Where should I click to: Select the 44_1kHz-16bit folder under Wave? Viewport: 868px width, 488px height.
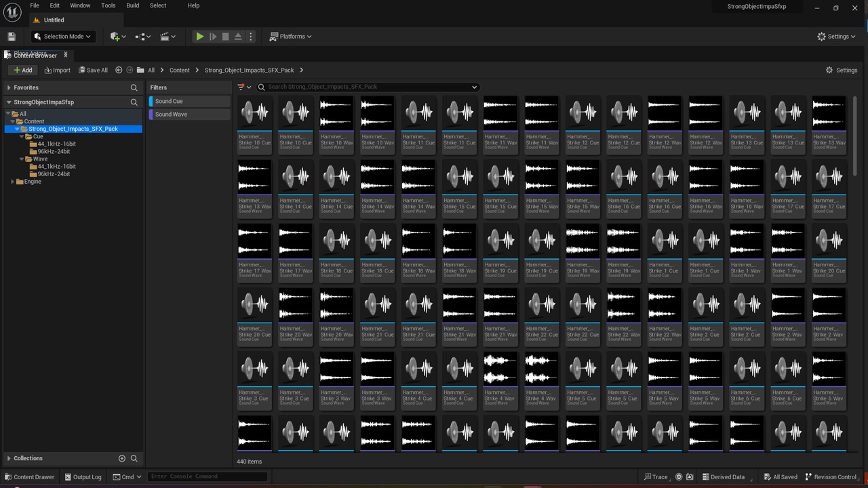[x=56, y=166]
